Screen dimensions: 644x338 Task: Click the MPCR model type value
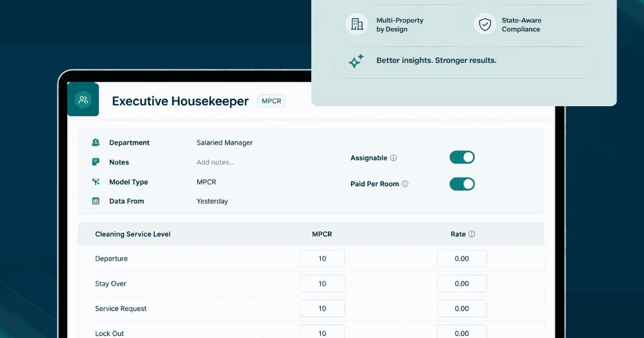click(x=206, y=182)
